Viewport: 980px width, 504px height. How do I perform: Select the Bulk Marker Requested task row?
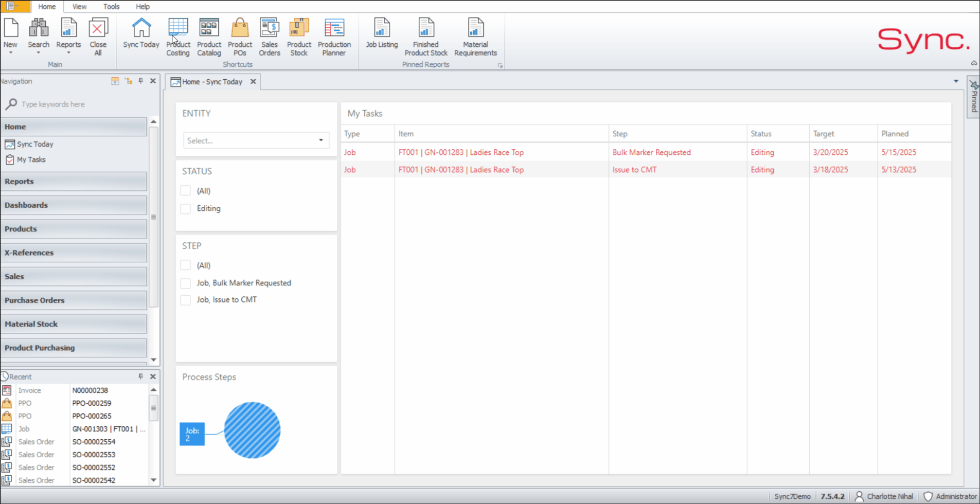646,152
